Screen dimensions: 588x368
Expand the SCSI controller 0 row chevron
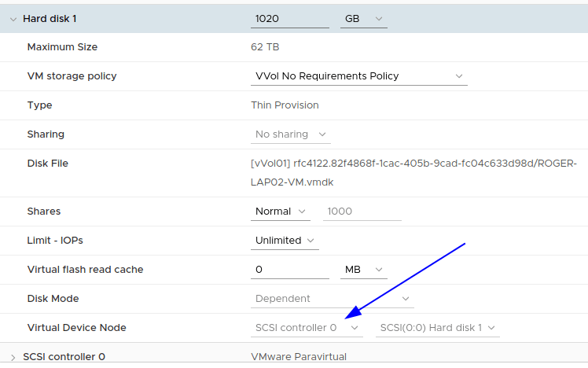(13, 357)
